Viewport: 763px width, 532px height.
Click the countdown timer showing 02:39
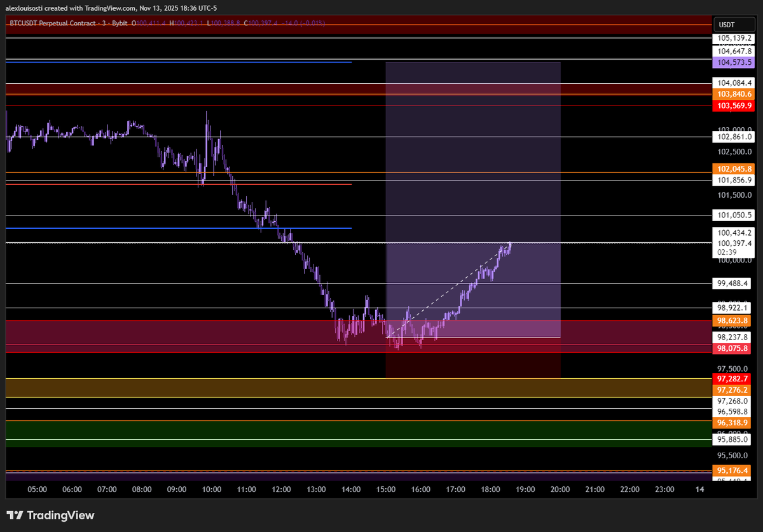tap(725, 253)
